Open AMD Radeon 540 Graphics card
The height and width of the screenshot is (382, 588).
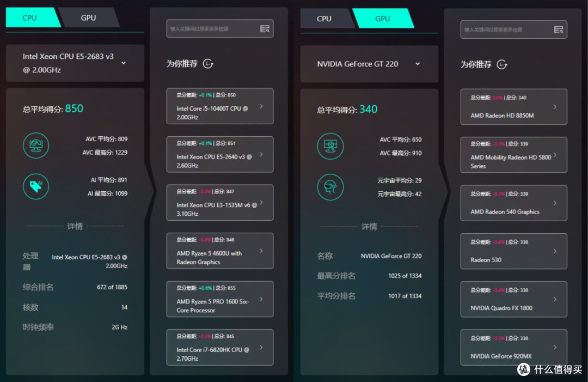pyautogui.click(x=514, y=203)
